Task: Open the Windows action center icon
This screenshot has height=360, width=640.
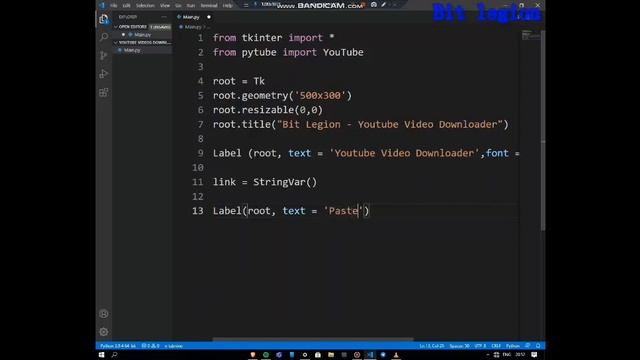Action: 534,355
